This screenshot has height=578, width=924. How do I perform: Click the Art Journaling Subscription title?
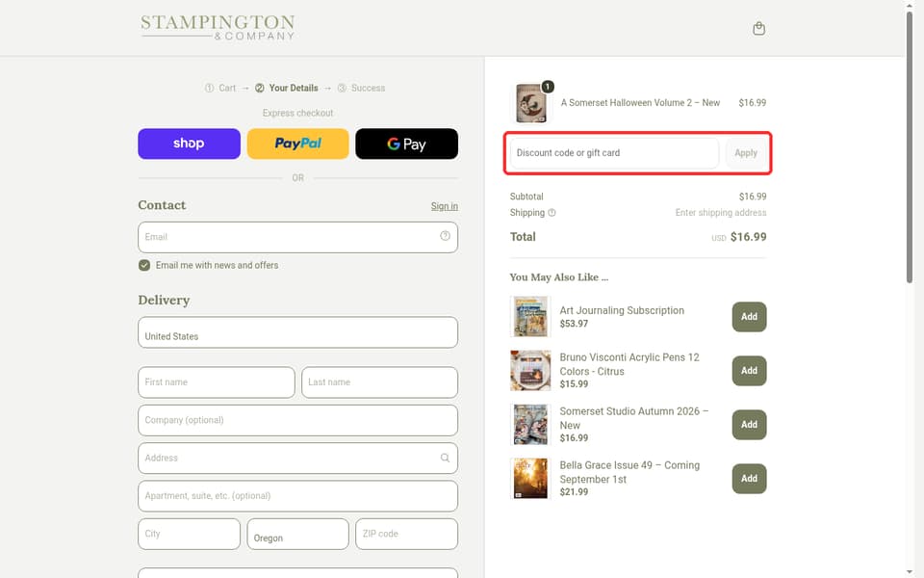coord(622,310)
